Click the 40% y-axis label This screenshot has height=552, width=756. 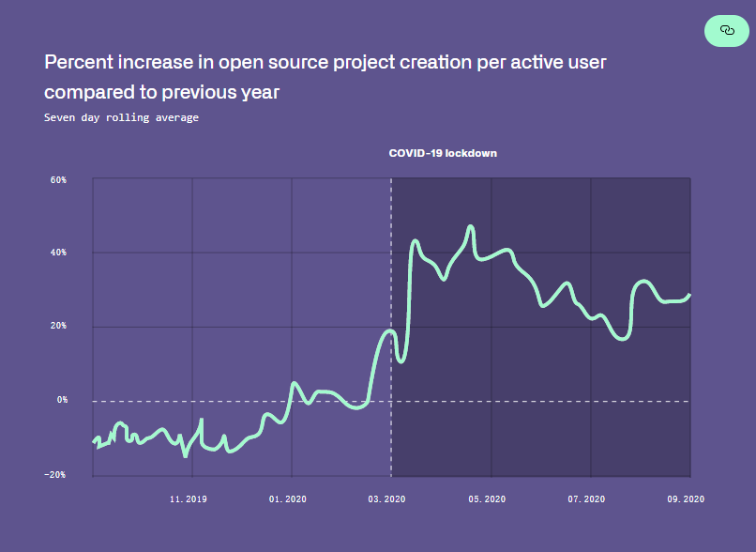[58, 253]
